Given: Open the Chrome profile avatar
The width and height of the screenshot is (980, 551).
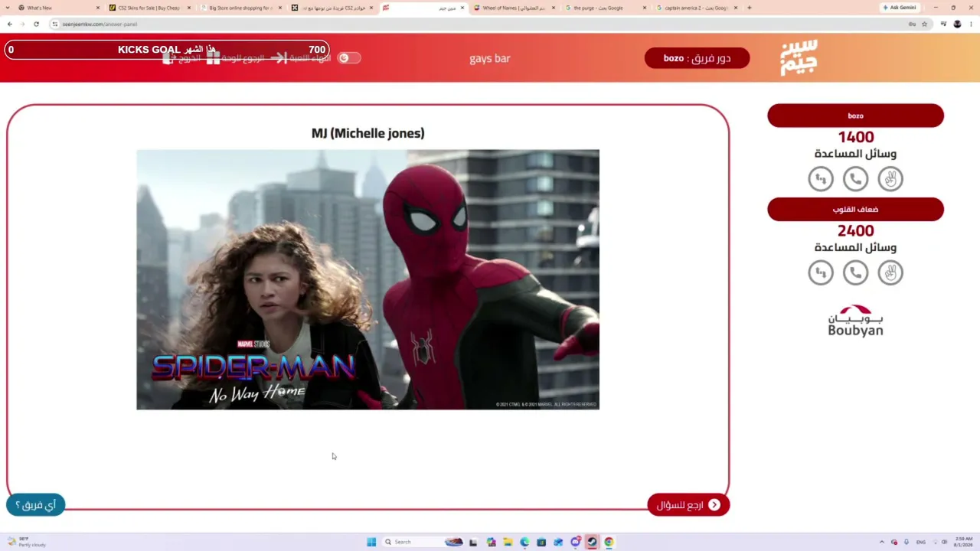Looking at the screenshot, I should (x=957, y=24).
